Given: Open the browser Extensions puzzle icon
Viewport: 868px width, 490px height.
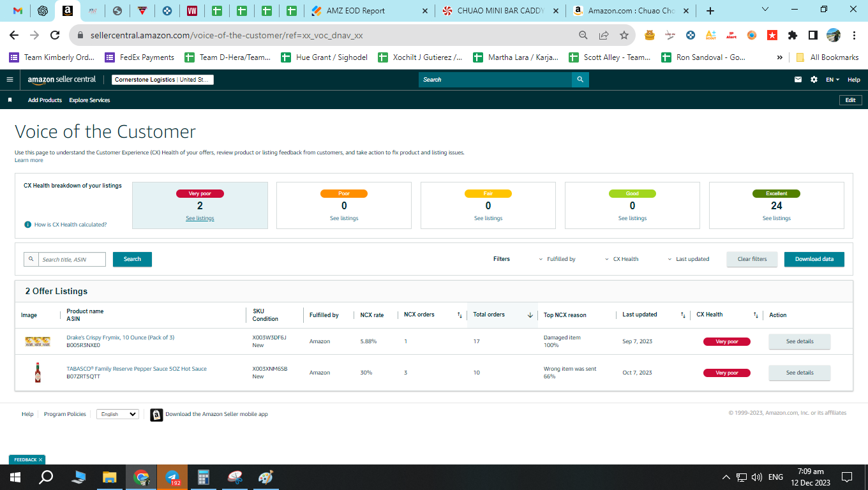Looking at the screenshot, I should 793,35.
